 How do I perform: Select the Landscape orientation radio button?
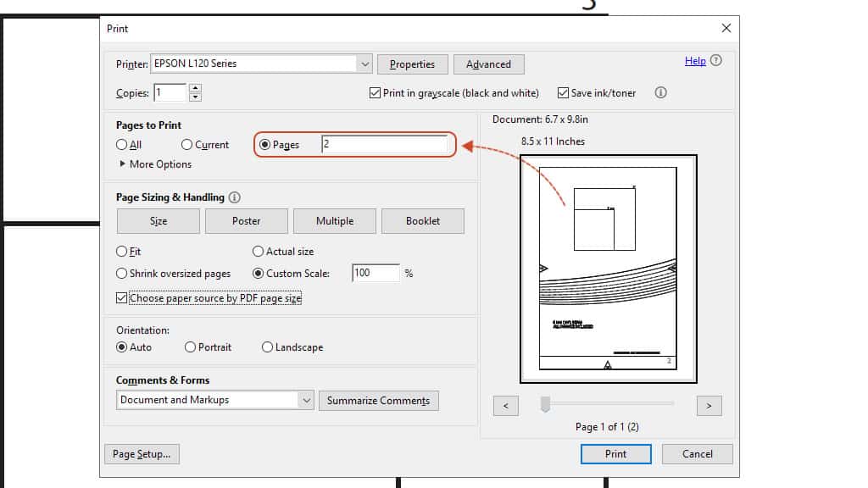coord(268,347)
